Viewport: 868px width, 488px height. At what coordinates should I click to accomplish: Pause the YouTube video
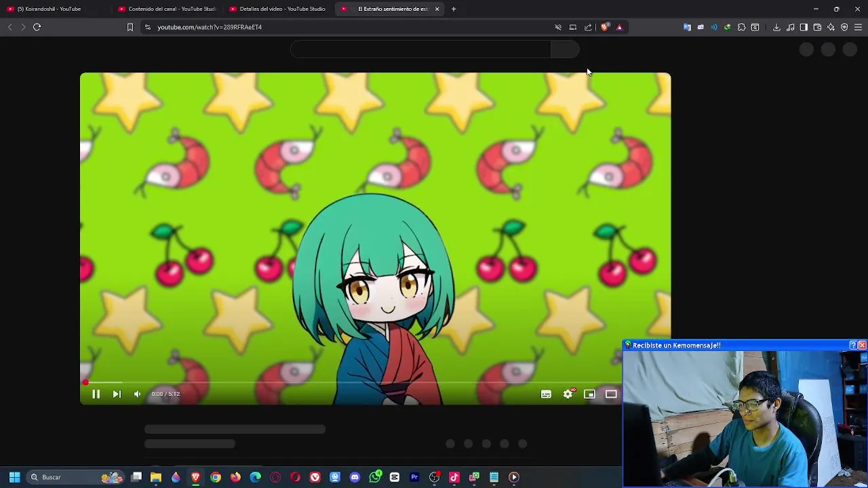pos(96,394)
